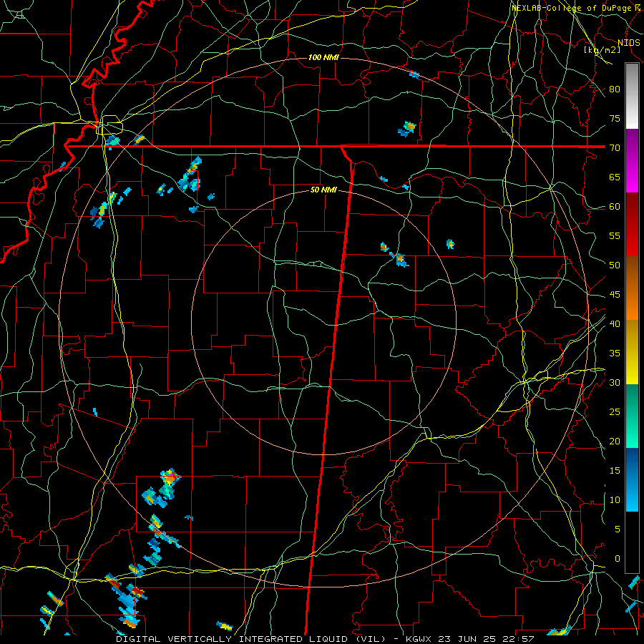Click the legend value 60
Viewport: 644px width, 644px height.
(615, 207)
